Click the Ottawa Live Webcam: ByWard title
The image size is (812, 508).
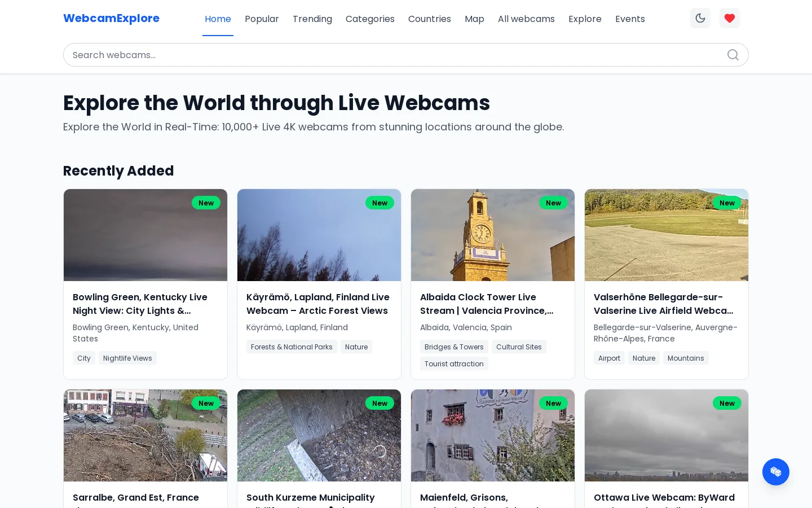[x=664, y=497]
